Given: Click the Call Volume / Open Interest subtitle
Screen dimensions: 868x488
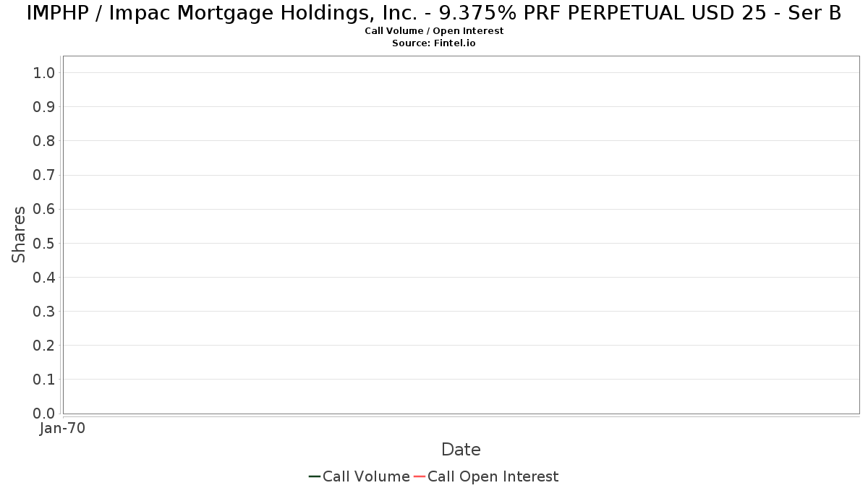Looking at the screenshot, I should [x=434, y=31].
